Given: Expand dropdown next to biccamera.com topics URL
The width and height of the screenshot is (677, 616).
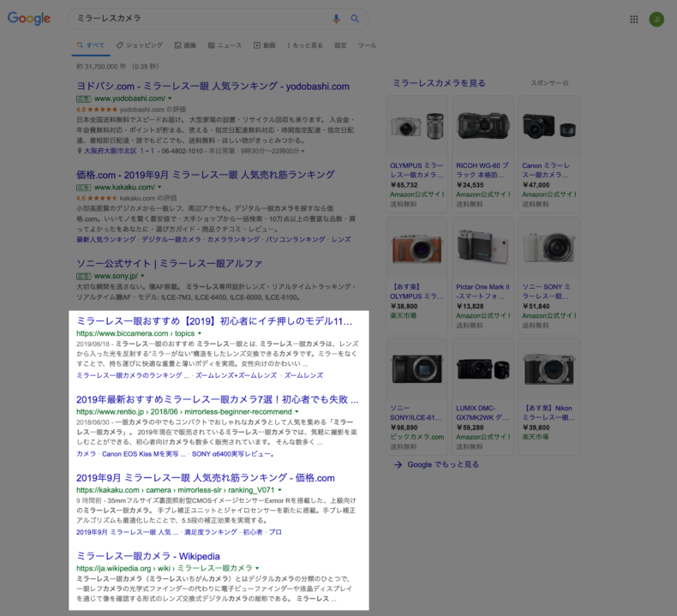Looking at the screenshot, I should click(x=200, y=333).
